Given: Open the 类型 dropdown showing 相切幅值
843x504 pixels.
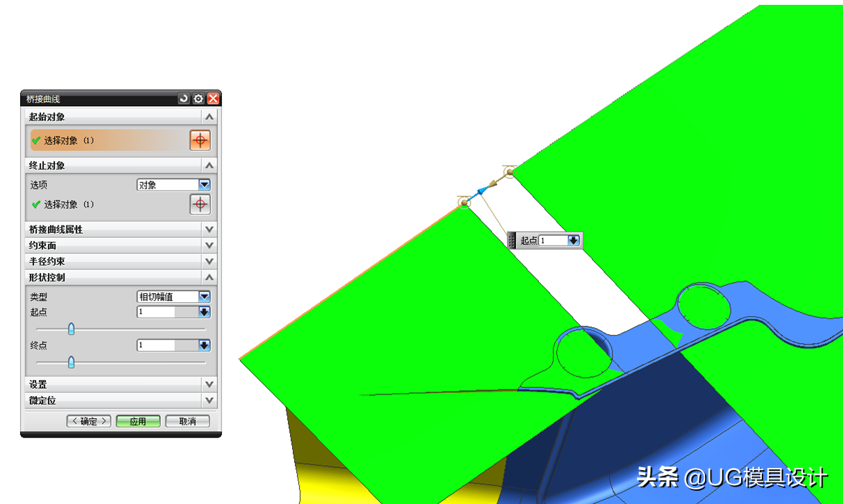Looking at the screenshot, I should (x=203, y=296).
